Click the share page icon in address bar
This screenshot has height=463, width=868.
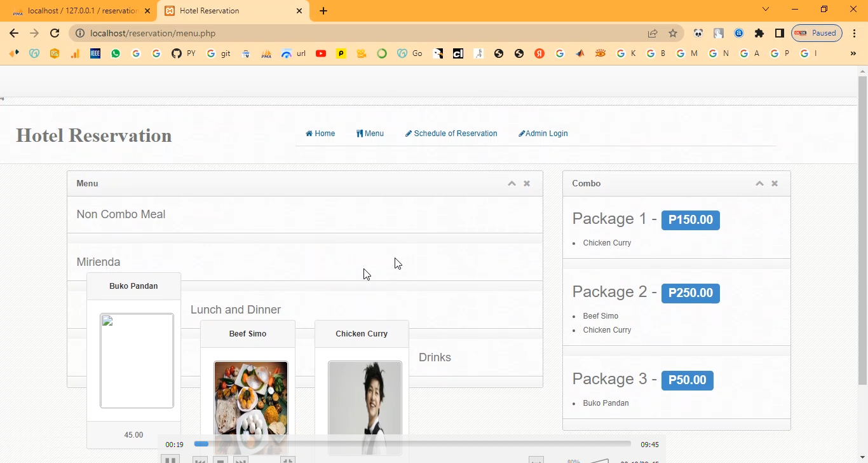click(653, 33)
